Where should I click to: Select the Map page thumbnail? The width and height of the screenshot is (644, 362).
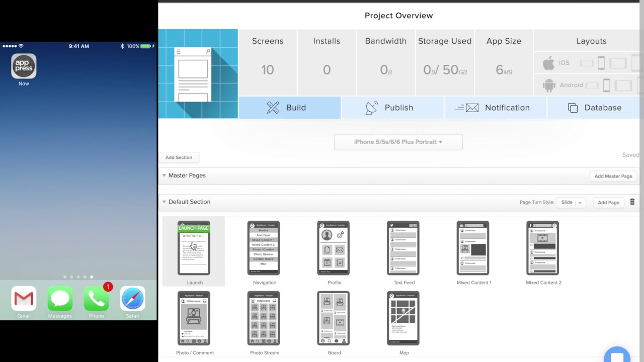(403, 318)
